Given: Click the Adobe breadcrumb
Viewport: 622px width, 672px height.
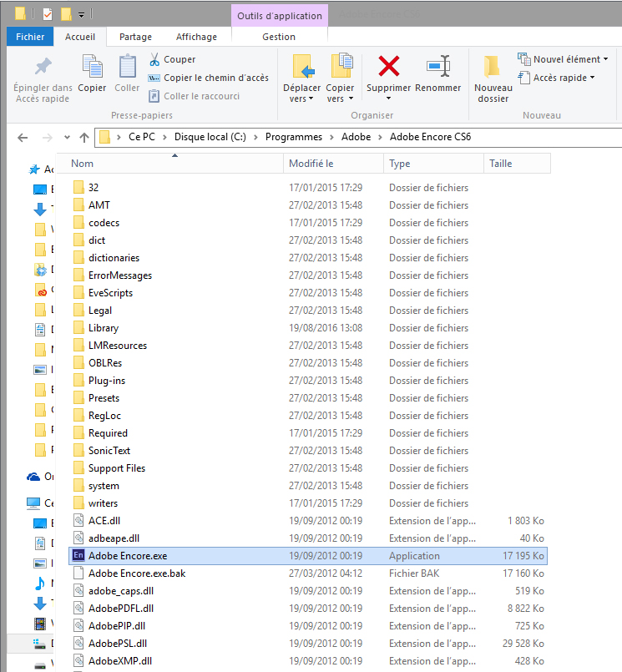Looking at the screenshot, I should coord(356,137).
